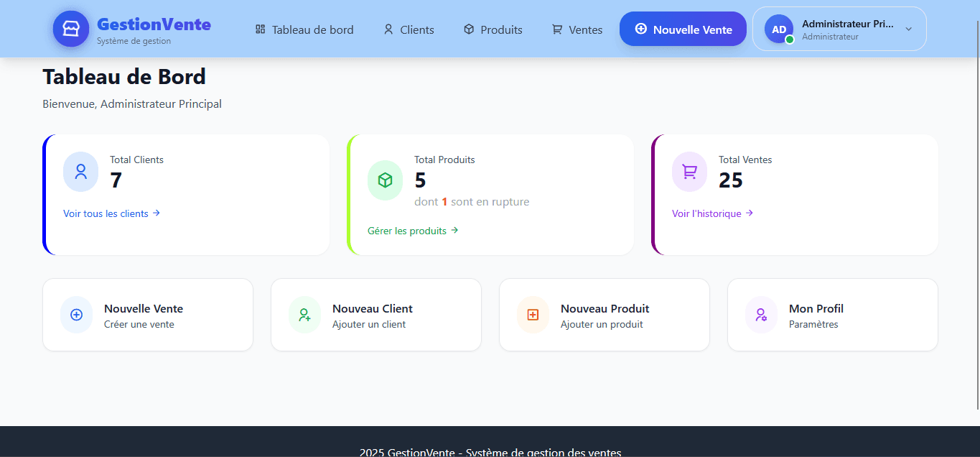980x457 pixels.
Task: Go to the Clients menu item
Action: coord(409,29)
